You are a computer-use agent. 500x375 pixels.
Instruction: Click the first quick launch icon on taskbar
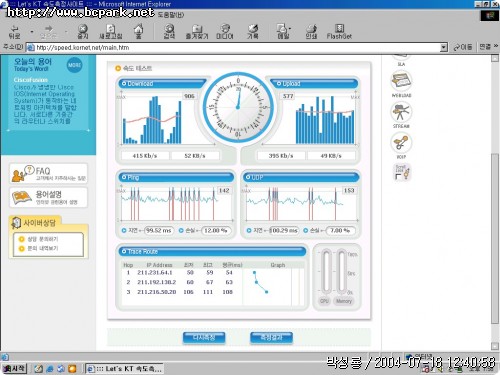coord(39,369)
